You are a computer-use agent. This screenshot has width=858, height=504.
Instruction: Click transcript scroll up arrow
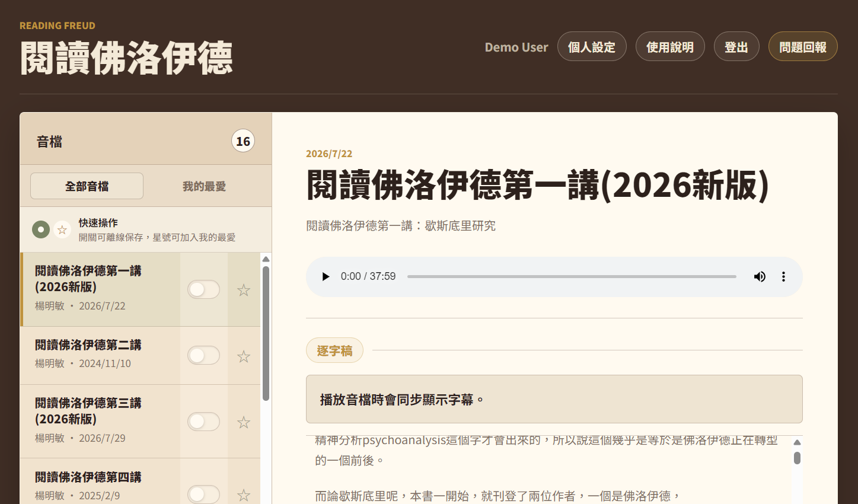798,442
